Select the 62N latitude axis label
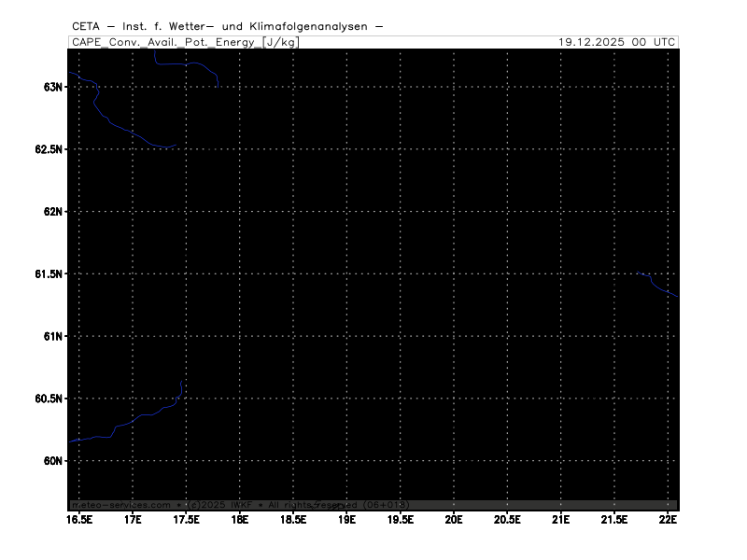Image resolution: width=747 pixels, height=560 pixels. 52,212
